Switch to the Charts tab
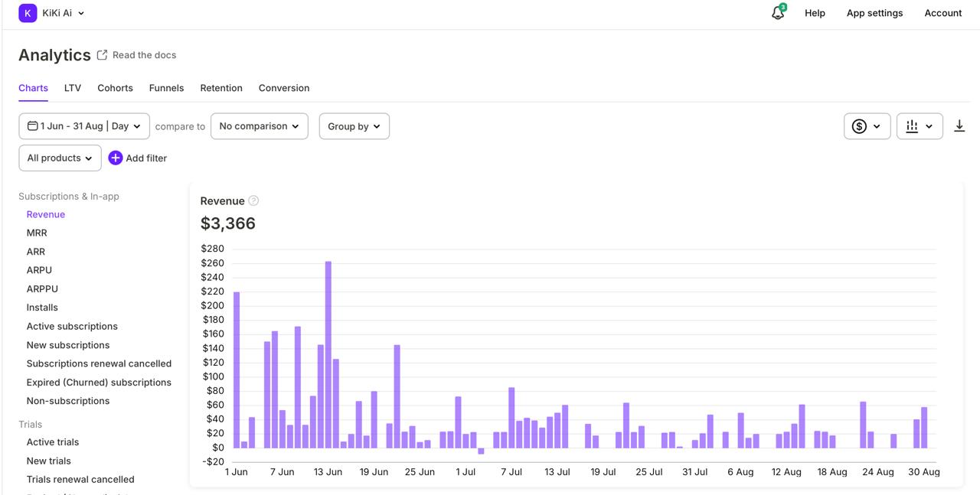This screenshot has height=495, width=980. tap(33, 88)
